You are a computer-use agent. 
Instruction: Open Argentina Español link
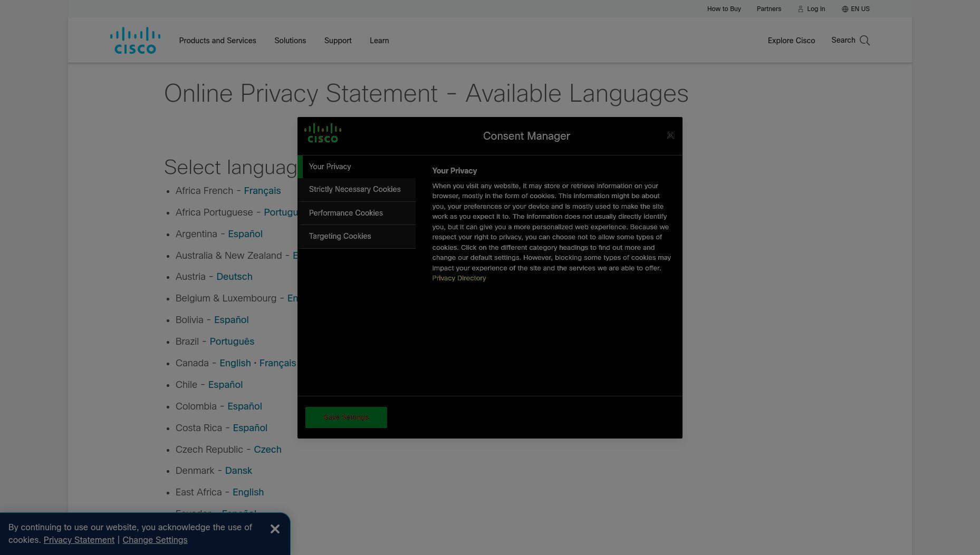tap(245, 234)
